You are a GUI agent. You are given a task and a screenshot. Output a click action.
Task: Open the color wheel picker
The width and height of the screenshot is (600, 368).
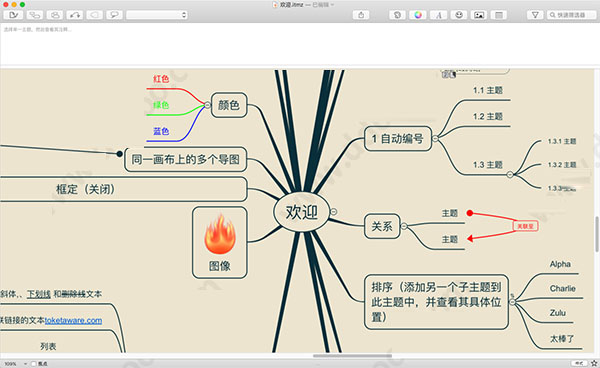coord(418,15)
